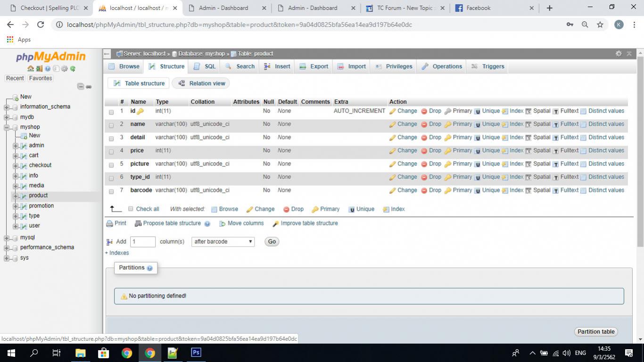Open Photoshop from the Windows taskbar
The height and width of the screenshot is (362, 644).
point(196,353)
